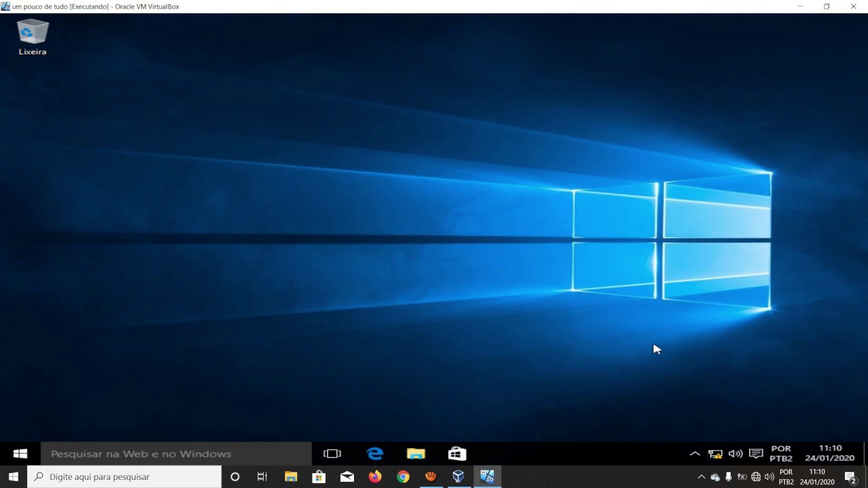Click the microphone icon in host tray
Viewport: 868px width, 488px height.
coord(728,476)
